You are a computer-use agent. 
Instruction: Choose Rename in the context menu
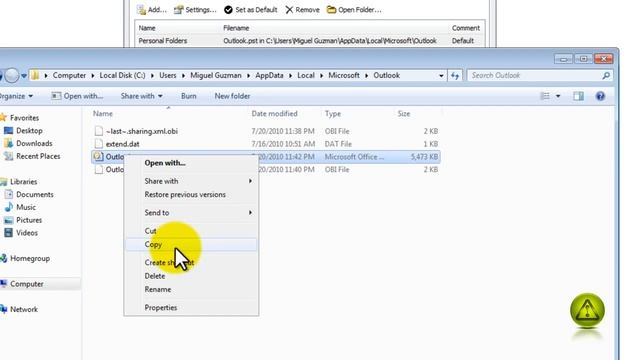click(x=191, y=289)
